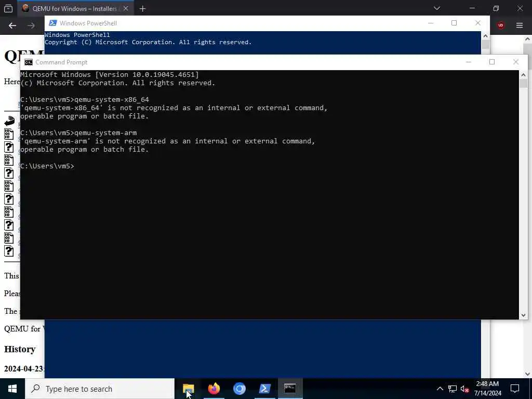Select the Command Prompt taskbar icon
This screenshot has height=399, width=532.
point(290,389)
